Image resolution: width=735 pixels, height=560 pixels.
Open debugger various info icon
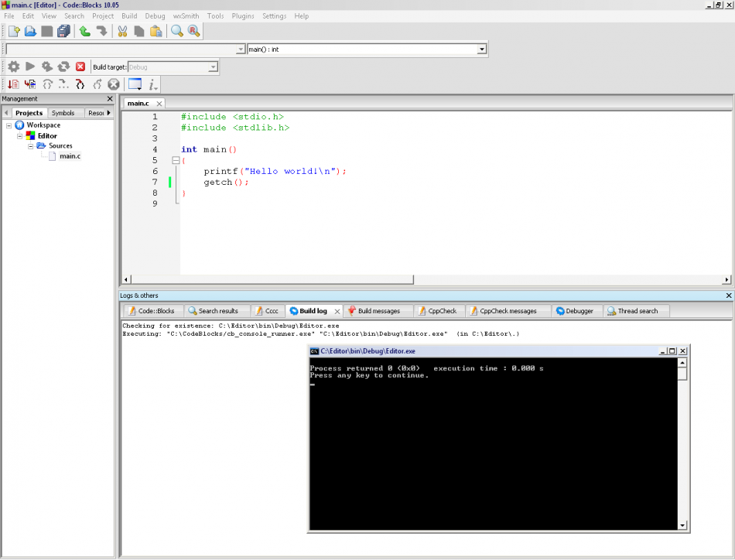coord(152,85)
